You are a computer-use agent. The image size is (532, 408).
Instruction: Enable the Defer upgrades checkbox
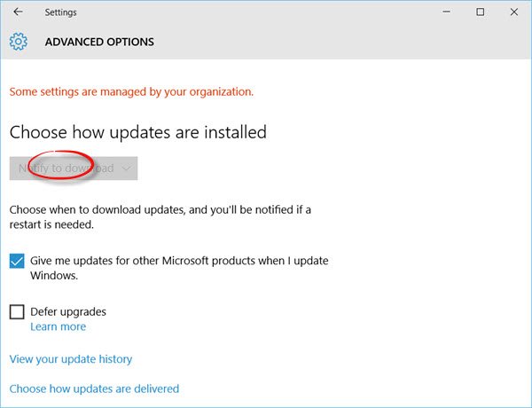pyautogui.click(x=17, y=311)
